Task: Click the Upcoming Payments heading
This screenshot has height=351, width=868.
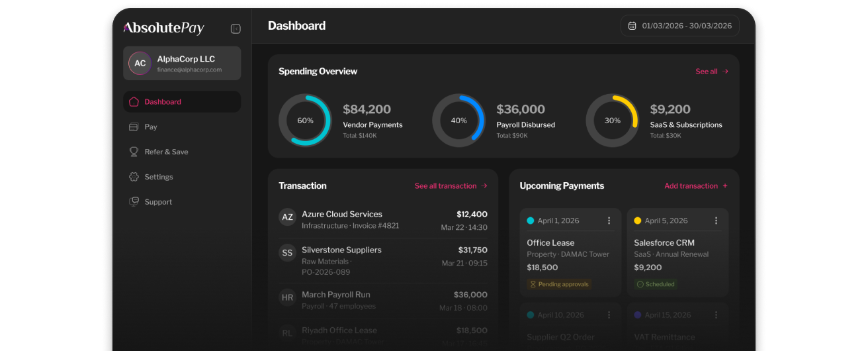Action: coord(562,186)
